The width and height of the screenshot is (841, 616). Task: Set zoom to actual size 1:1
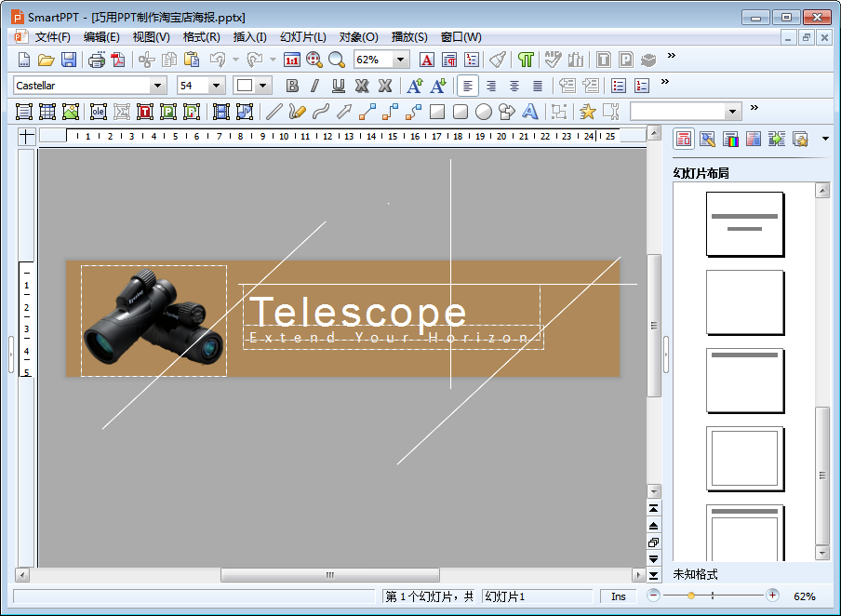point(292,60)
